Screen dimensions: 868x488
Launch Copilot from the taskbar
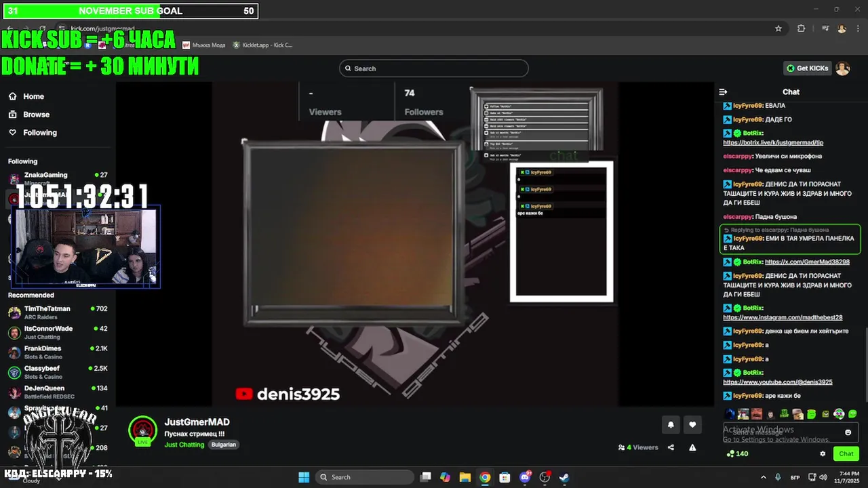point(445,477)
